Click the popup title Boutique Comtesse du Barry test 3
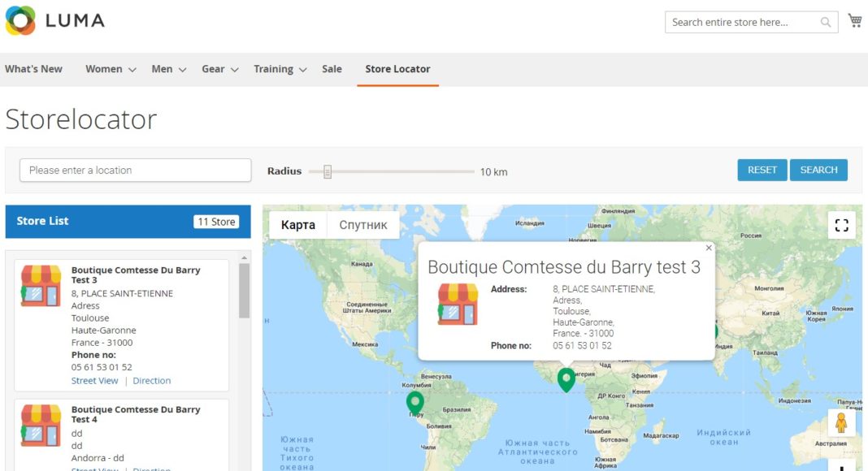Image resolution: width=868 pixels, height=471 pixels. tap(564, 267)
